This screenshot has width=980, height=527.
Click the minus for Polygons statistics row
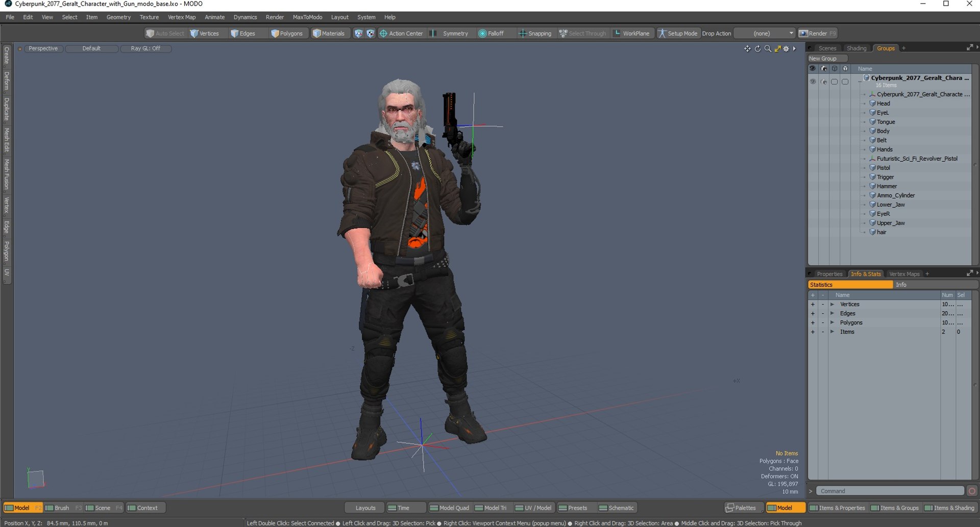click(x=823, y=322)
